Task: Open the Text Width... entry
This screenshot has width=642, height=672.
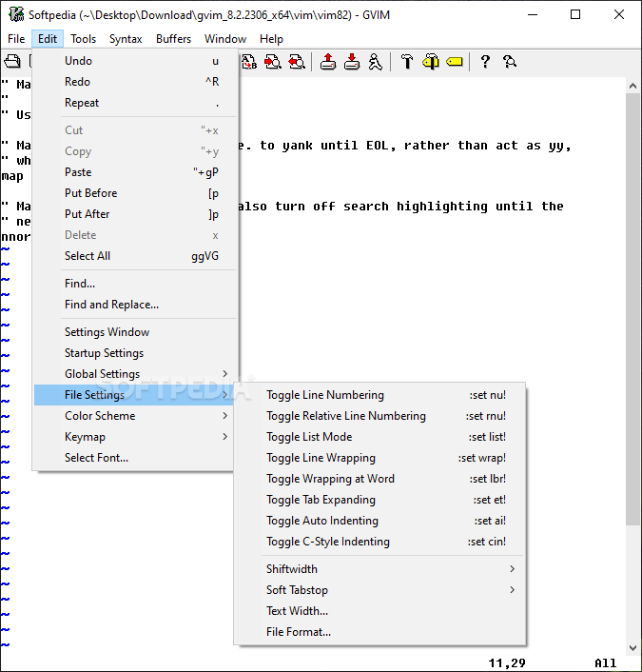Action: pyautogui.click(x=379, y=611)
